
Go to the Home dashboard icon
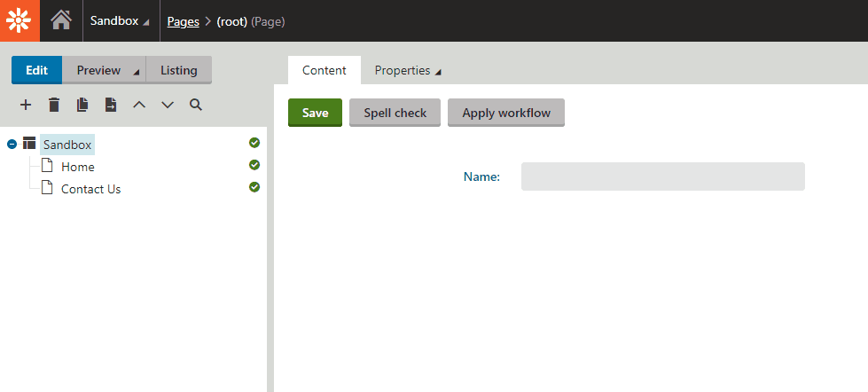(x=61, y=20)
